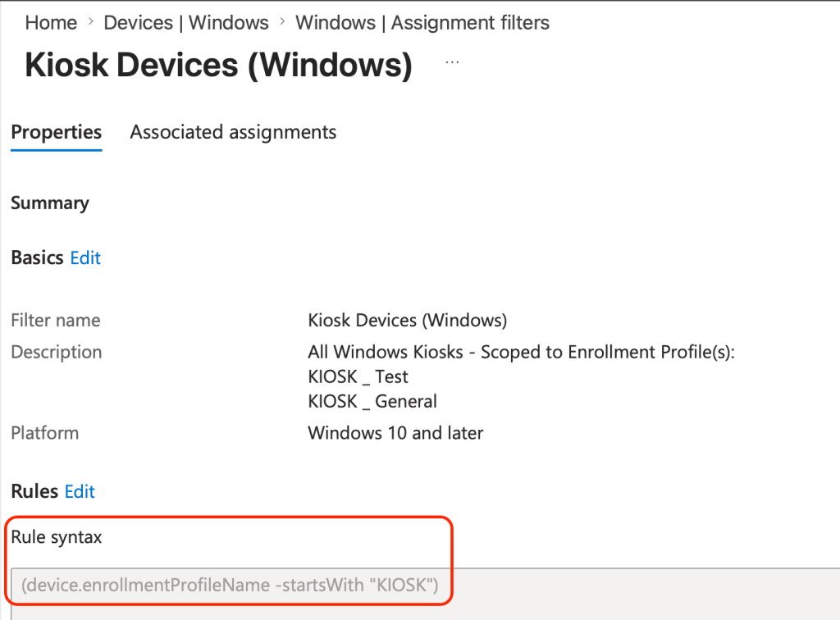Screen dimensions: 840x620
Task: Click the Platform field label
Action: (x=45, y=432)
